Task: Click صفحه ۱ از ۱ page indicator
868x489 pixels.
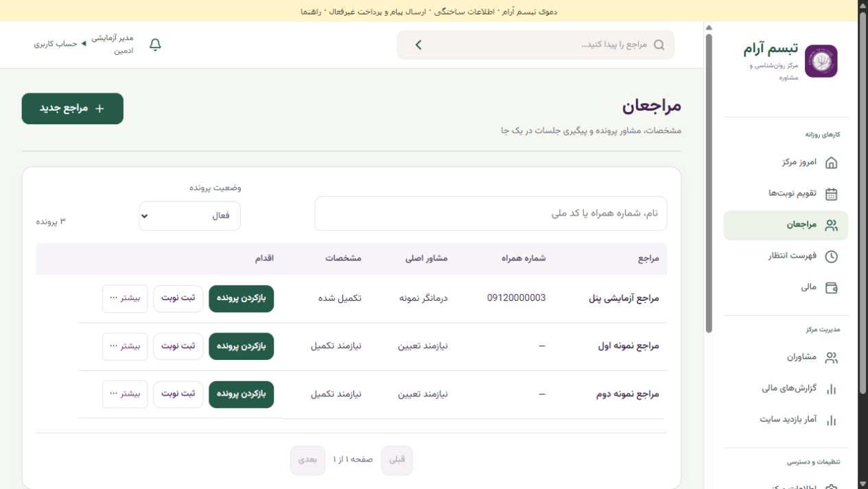Action: (353, 459)
